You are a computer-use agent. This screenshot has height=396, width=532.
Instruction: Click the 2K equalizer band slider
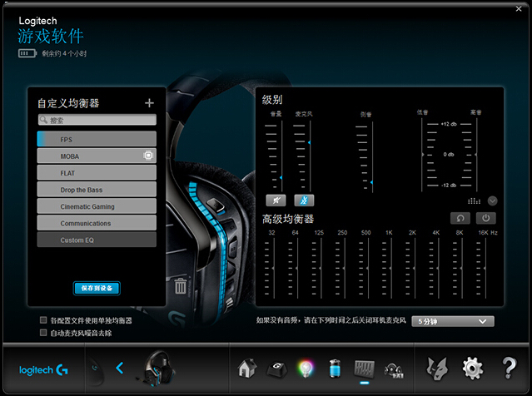click(415, 268)
